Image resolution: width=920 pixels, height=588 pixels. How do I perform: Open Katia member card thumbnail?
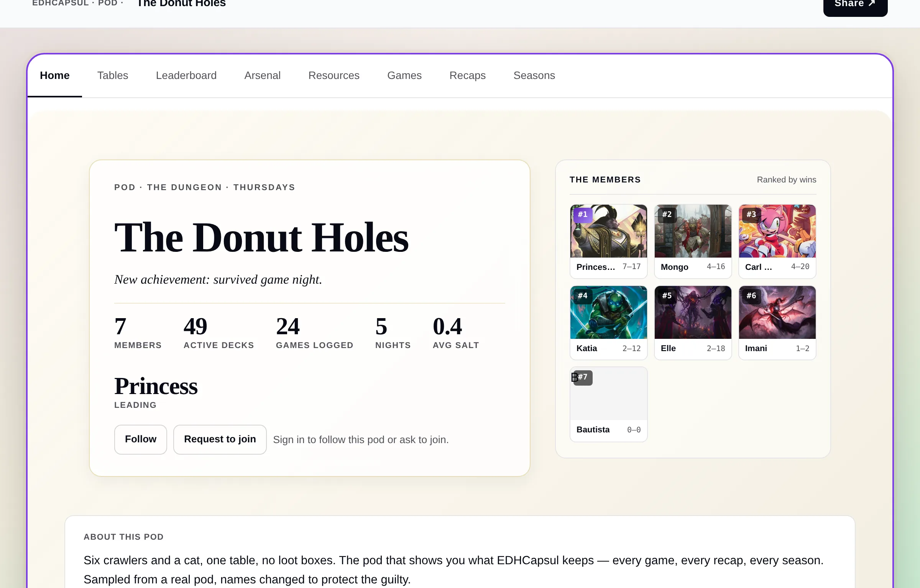609,312
